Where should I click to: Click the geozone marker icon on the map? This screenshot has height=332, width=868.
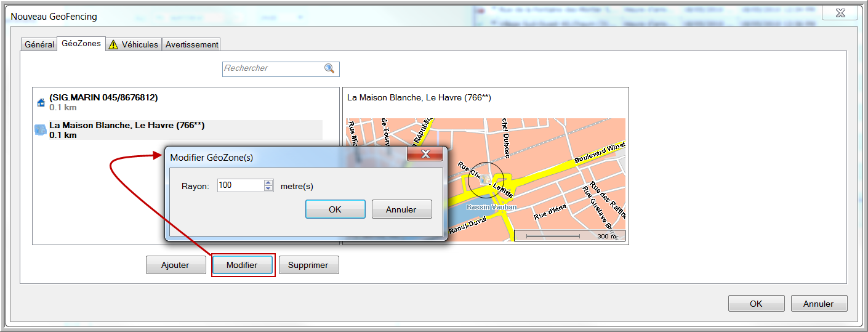point(484,180)
